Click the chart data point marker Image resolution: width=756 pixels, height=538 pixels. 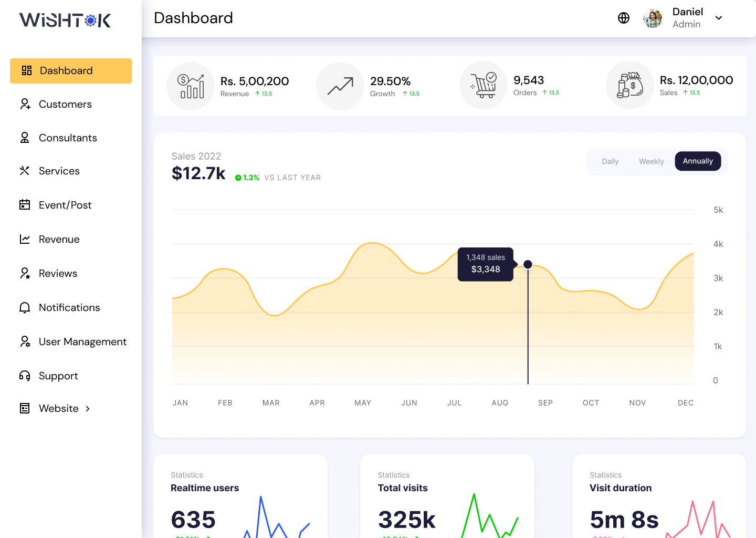pos(528,264)
